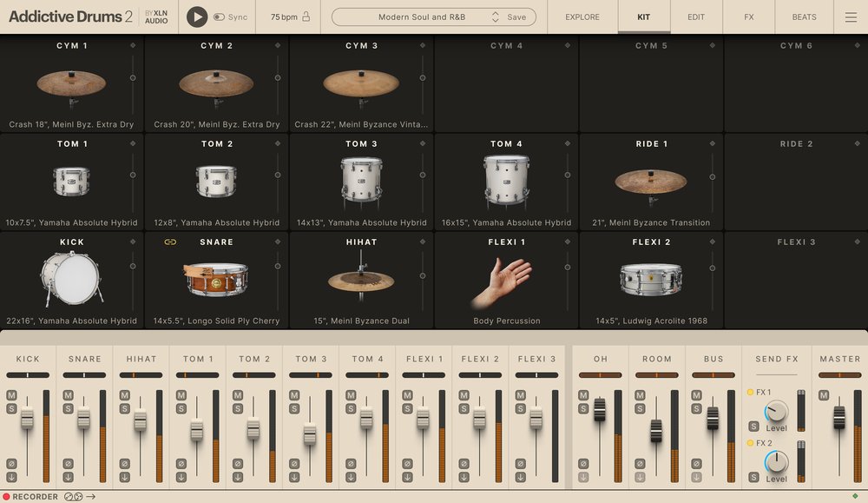Click the output routing arrow under the SNARE fader
This screenshot has height=503, width=868.
(x=68, y=477)
